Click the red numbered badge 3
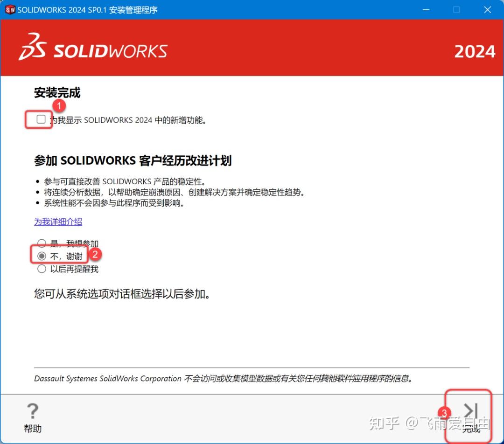 [444, 413]
